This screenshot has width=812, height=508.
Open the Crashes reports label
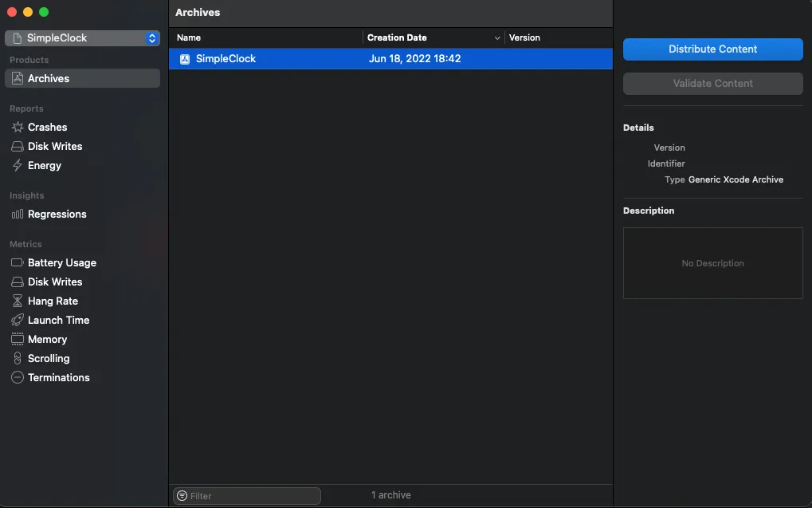coord(48,127)
